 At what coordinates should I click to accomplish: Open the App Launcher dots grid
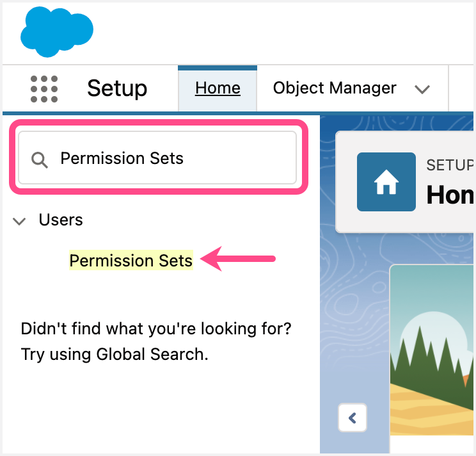(x=44, y=88)
